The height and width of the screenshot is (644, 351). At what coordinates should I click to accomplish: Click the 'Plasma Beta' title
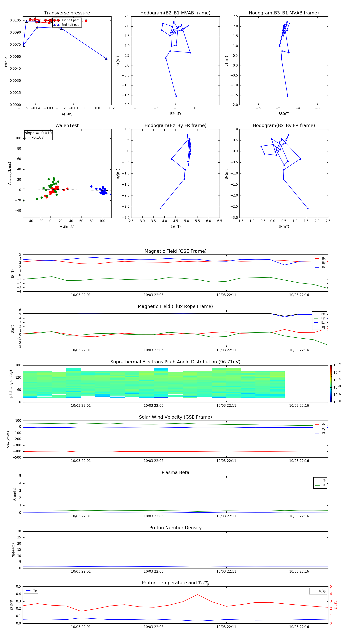(175, 472)
